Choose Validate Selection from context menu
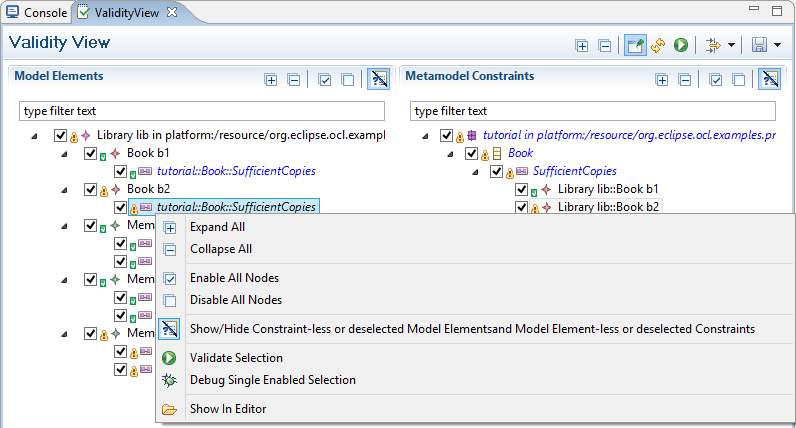This screenshot has width=796, height=428. click(x=236, y=358)
